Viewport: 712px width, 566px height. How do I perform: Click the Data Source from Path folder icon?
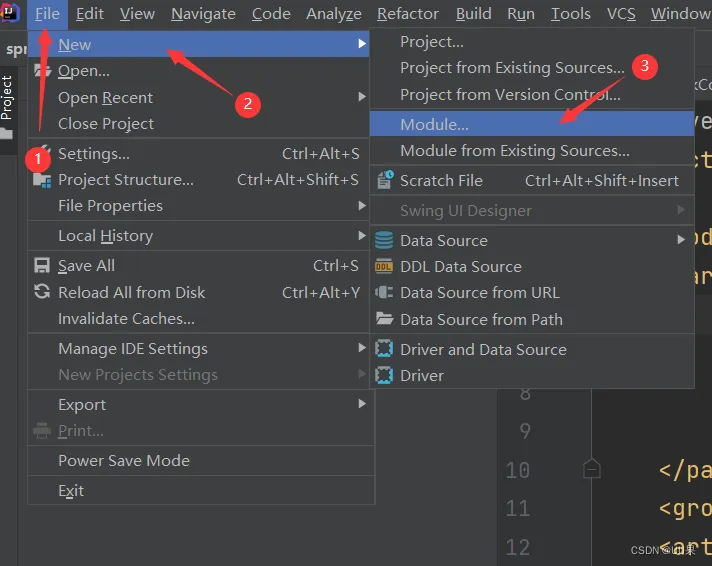click(x=385, y=318)
